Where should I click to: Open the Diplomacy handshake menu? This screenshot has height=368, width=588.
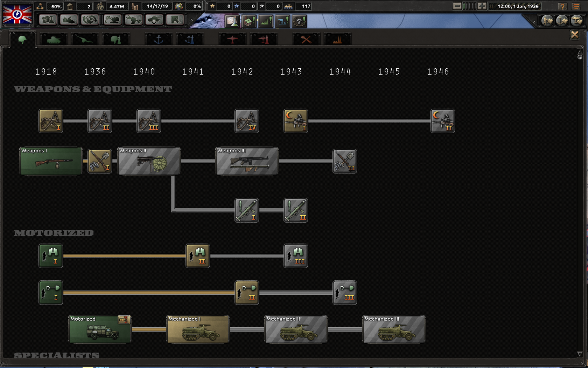tap(69, 20)
